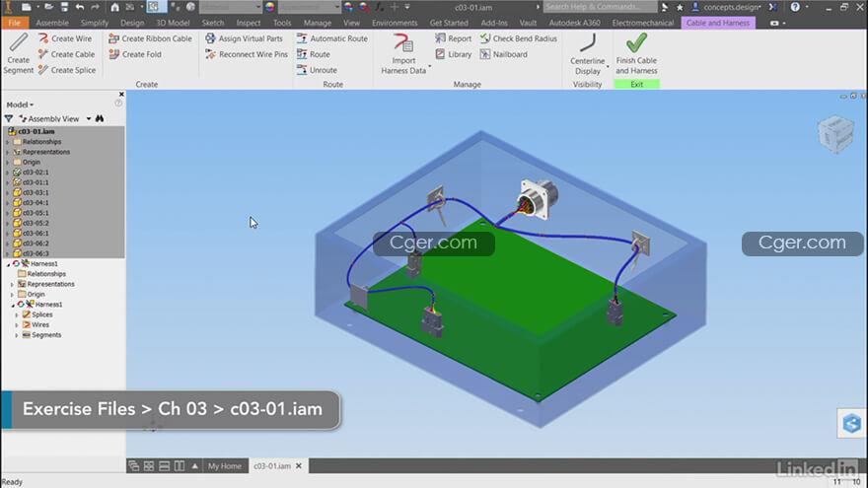868x488 pixels.
Task: Select the Create Cable tool
Action: [66, 54]
